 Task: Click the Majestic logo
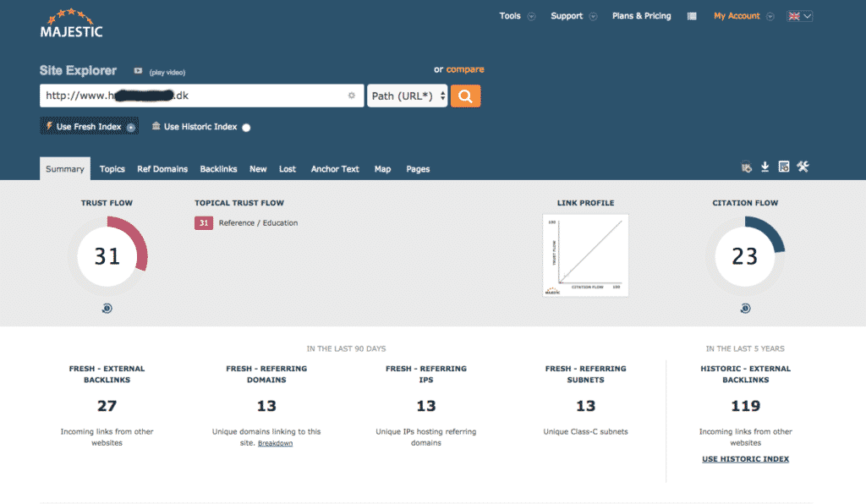(71, 24)
